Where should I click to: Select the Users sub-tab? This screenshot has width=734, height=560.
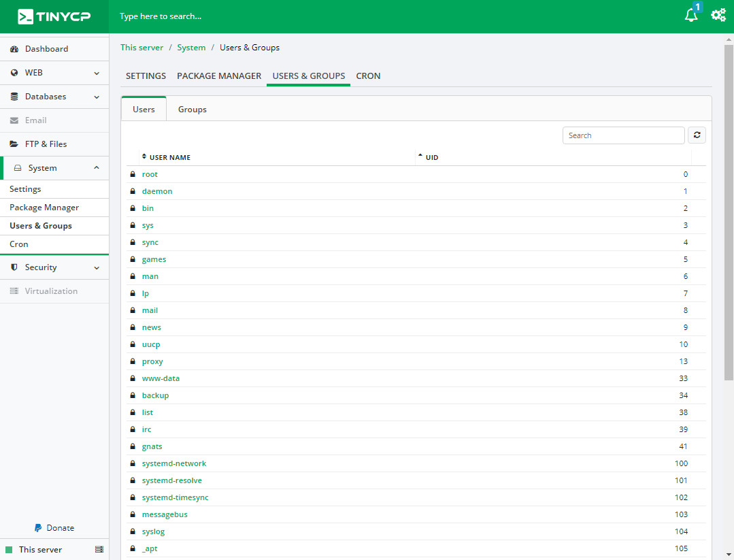tap(144, 109)
